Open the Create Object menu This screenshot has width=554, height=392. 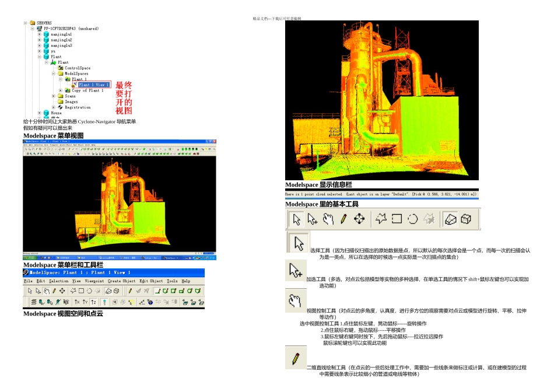121,281
